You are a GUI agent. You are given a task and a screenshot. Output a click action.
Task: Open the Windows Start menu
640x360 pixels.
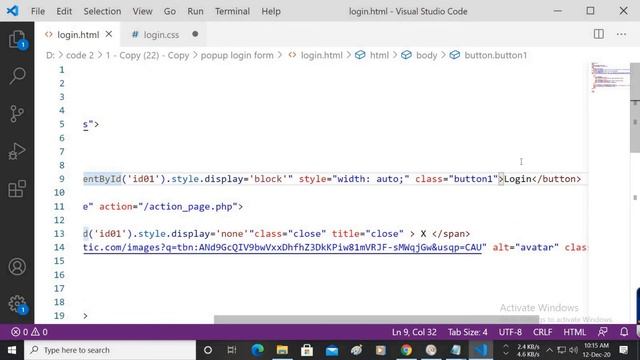(12, 350)
